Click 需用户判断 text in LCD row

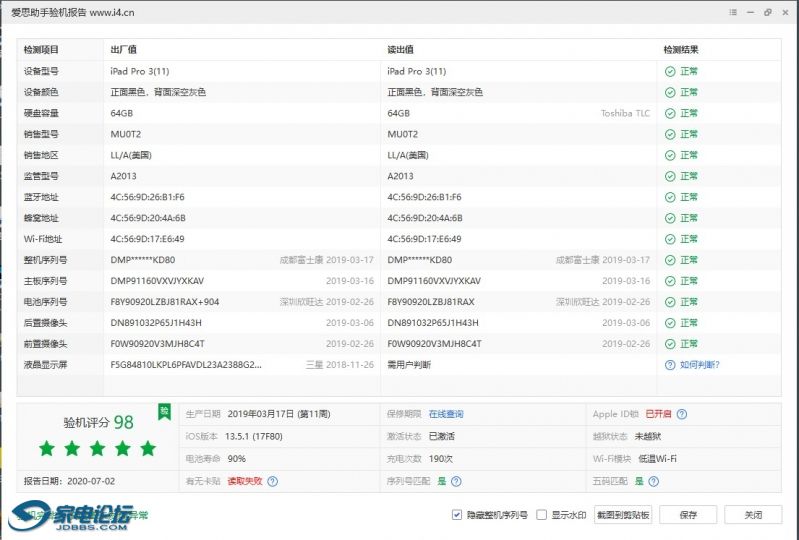click(x=409, y=365)
